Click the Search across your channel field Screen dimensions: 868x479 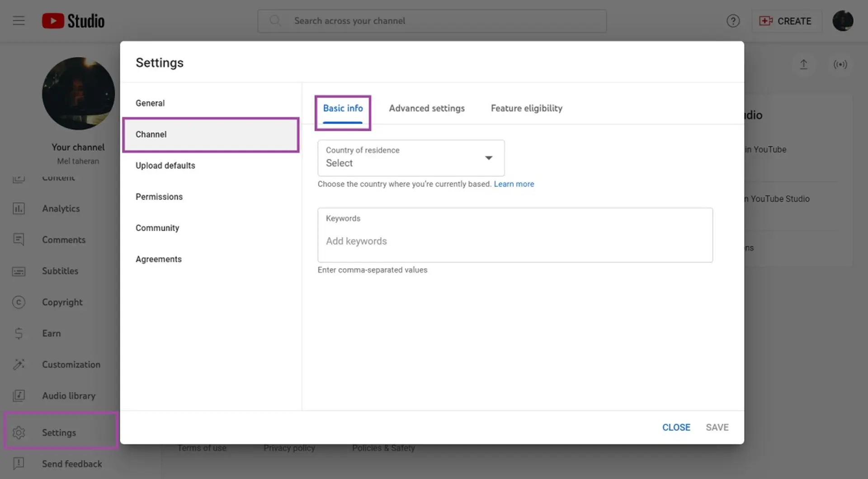(432, 21)
